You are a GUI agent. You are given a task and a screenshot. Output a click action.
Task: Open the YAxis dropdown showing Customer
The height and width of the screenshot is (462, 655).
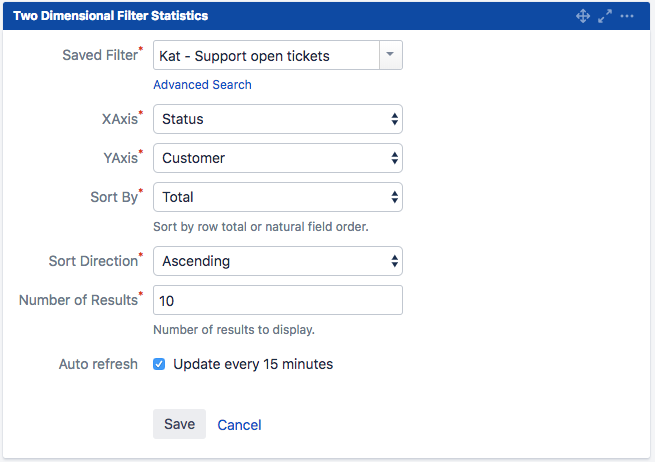(278, 158)
